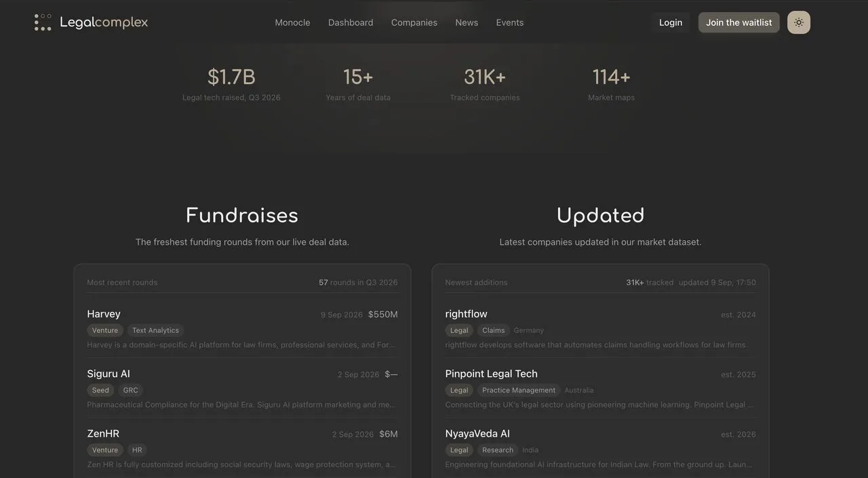Click the $550M amount for Harvey
The width and height of the screenshot is (868, 478).
383,314
